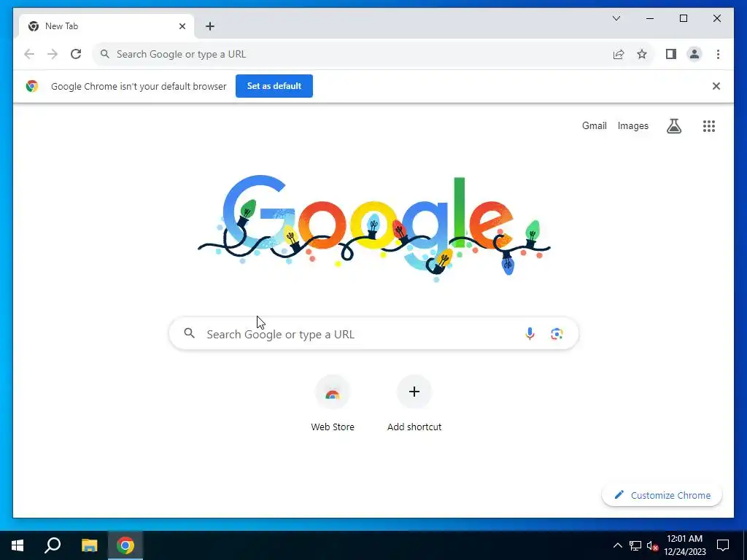
Task: Open the Gmail link
Action: pos(594,126)
